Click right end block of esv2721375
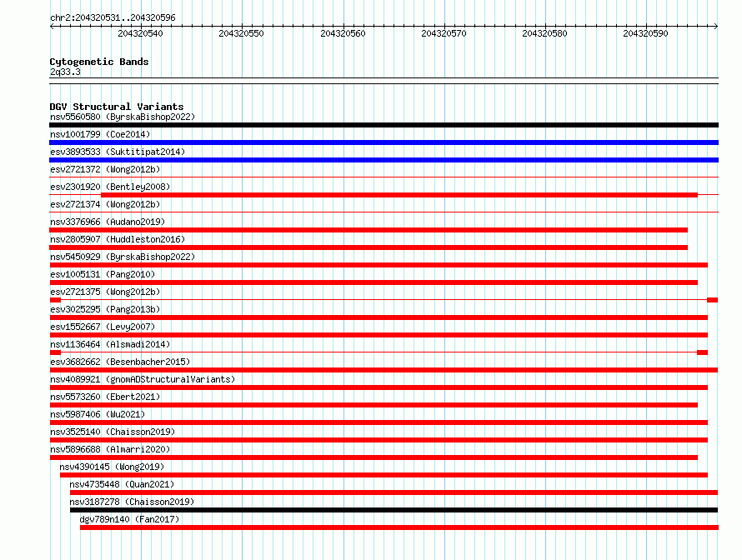This screenshot has width=742, height=560. [713, 300]
